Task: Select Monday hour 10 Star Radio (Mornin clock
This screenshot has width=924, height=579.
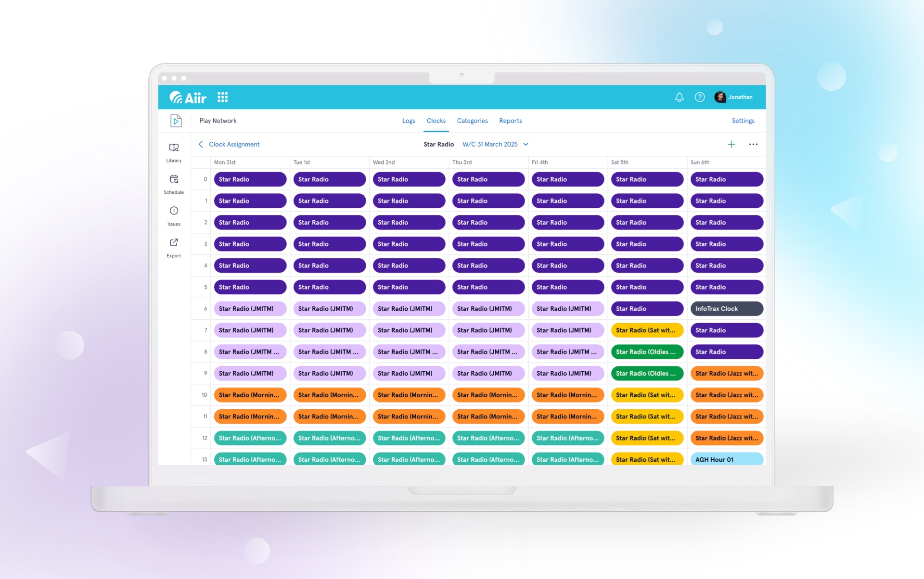Action: 250,395
